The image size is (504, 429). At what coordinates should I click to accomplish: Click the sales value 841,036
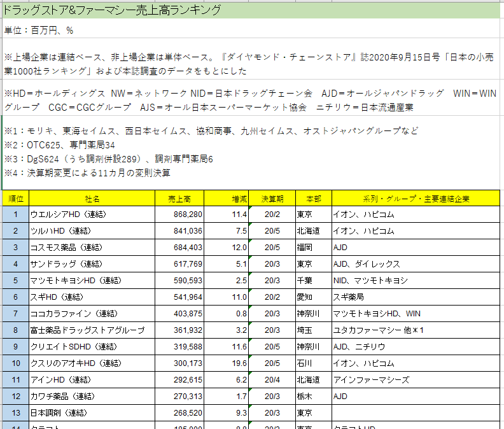[188, 230]
